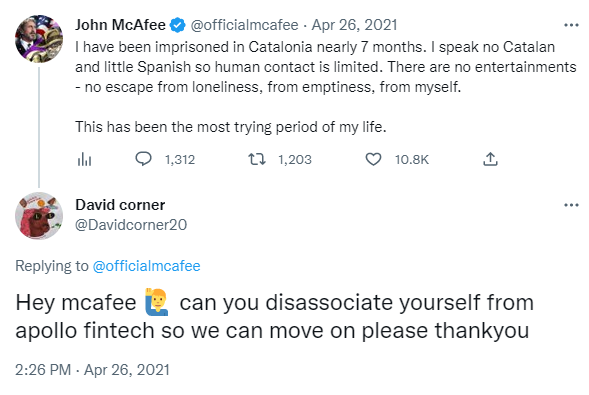Screen dimensions: 589x395
Task: Like McAfee's tweet with the heart icon
Action: 373,159
